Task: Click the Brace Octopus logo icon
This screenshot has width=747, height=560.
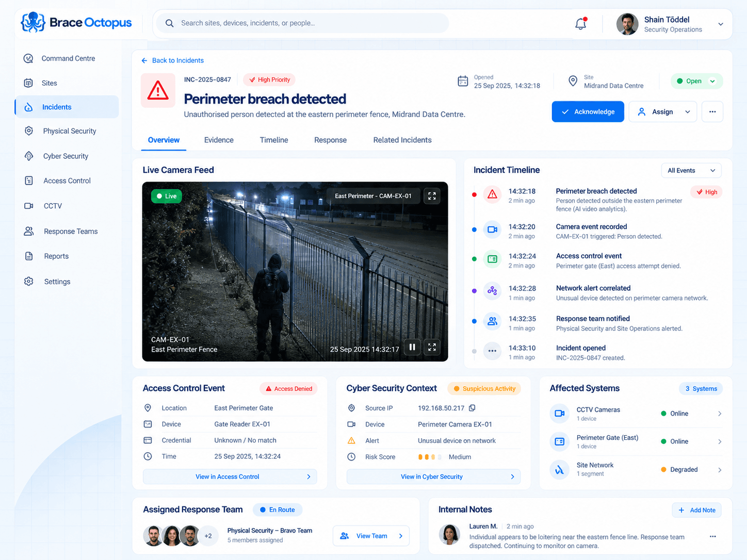Action: point(33,23)
